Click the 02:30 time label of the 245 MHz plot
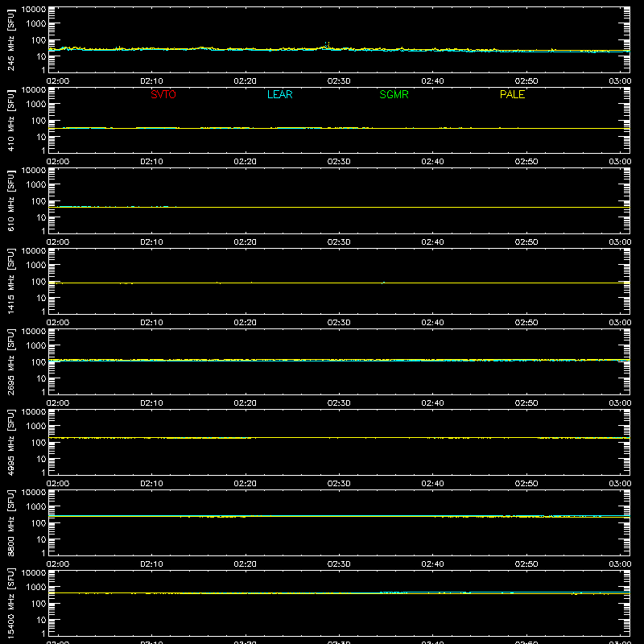 [x=339, y=81]
